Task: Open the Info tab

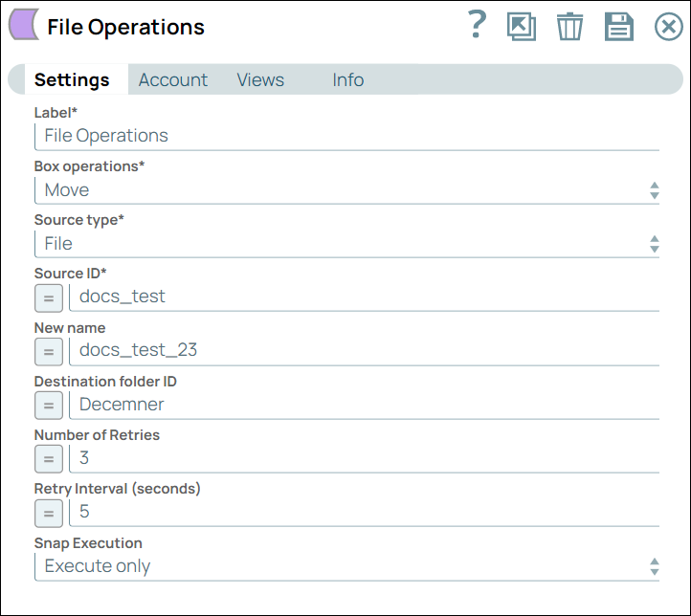Action: [x=347, y=80]
